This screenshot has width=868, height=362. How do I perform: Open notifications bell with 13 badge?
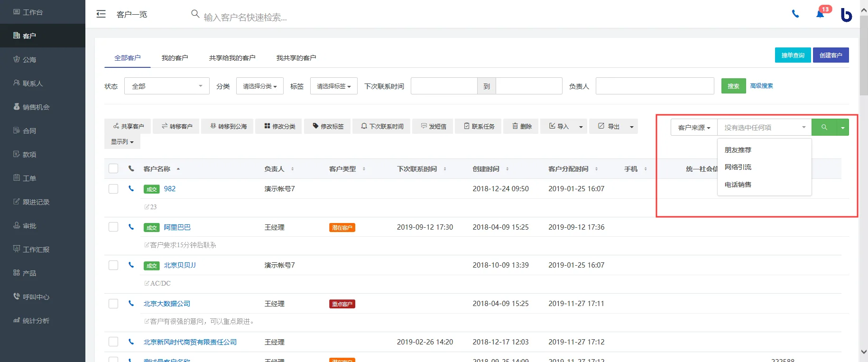(820, 14)
